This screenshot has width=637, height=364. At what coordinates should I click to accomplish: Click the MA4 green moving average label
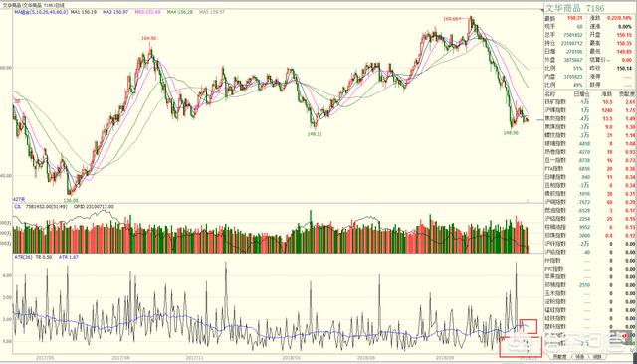[x=179, y=12]
